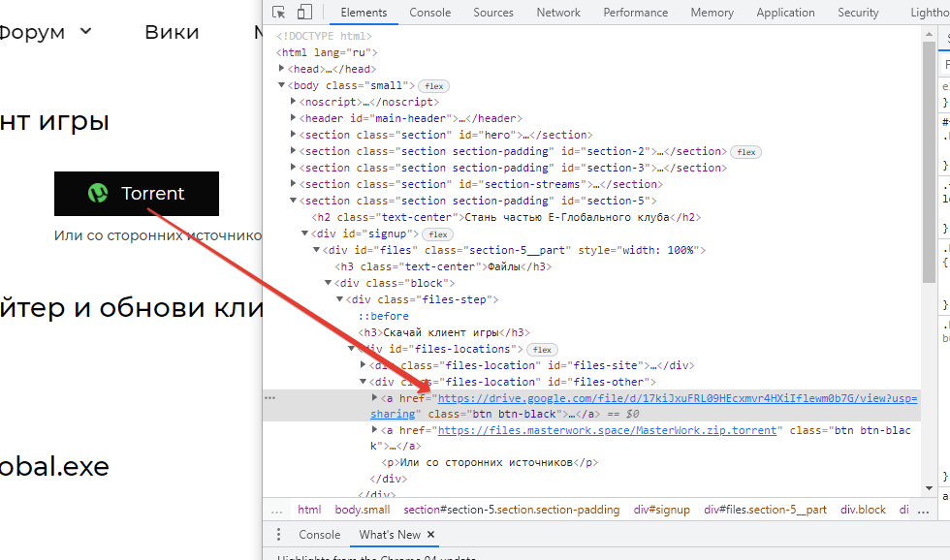Expand the section-2 element node
This screenshot has width=950, height=560.
(293, 150)
